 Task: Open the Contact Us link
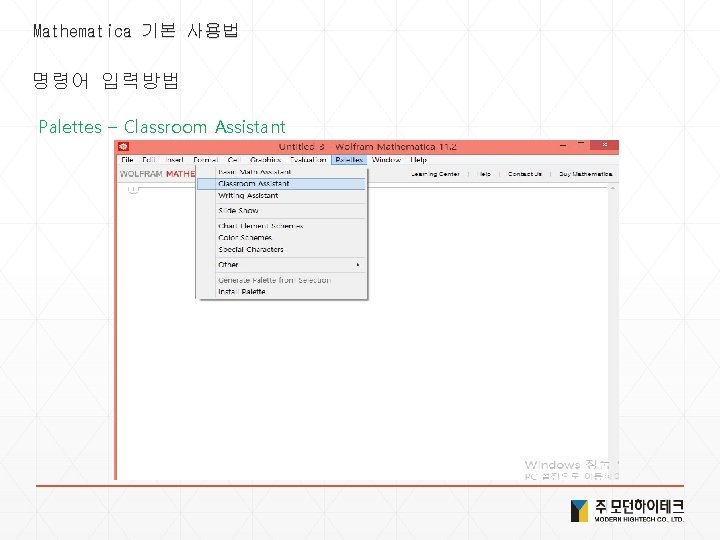coord(525,174)
